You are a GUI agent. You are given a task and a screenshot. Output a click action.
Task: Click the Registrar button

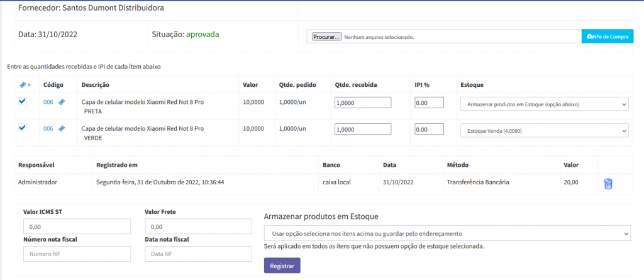282,266
